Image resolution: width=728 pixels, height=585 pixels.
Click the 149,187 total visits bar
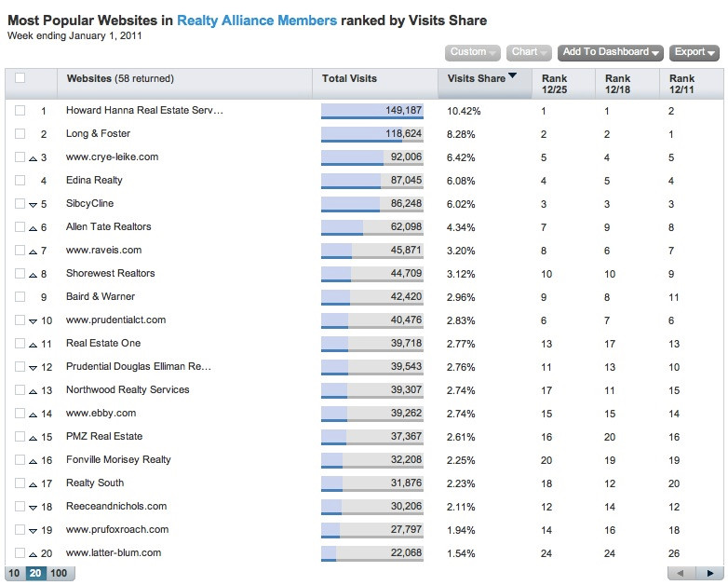(371, 111)
